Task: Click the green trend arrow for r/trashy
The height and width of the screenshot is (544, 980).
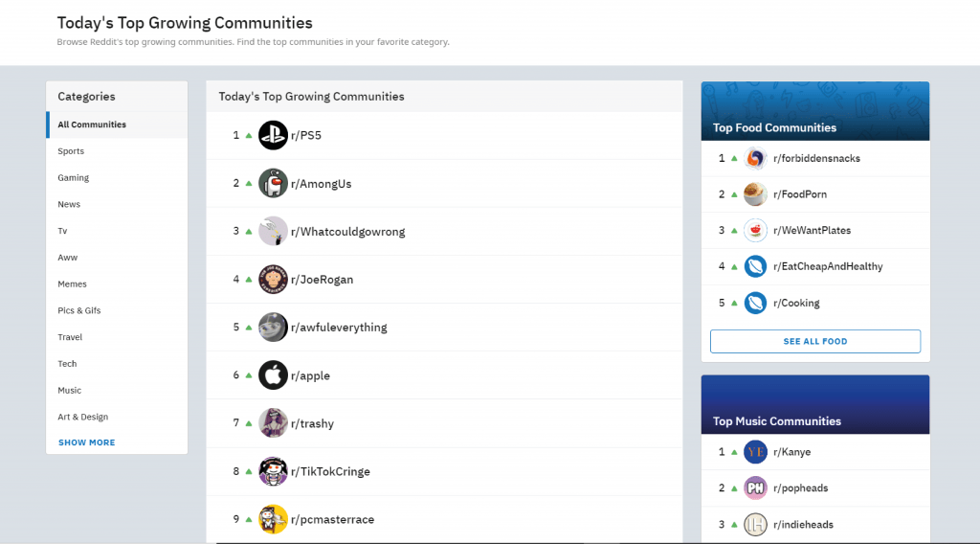Action: tap(249, 424)
